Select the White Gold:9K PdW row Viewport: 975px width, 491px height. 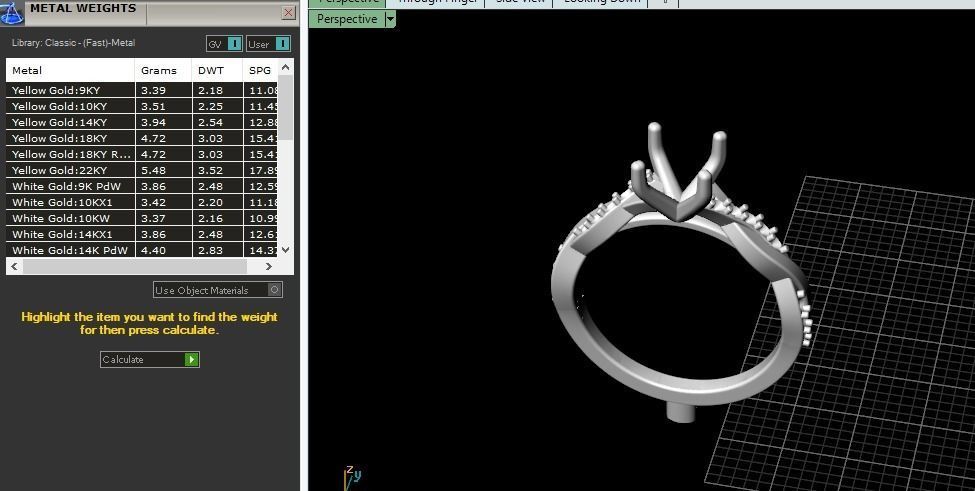[x=142, y=186]
